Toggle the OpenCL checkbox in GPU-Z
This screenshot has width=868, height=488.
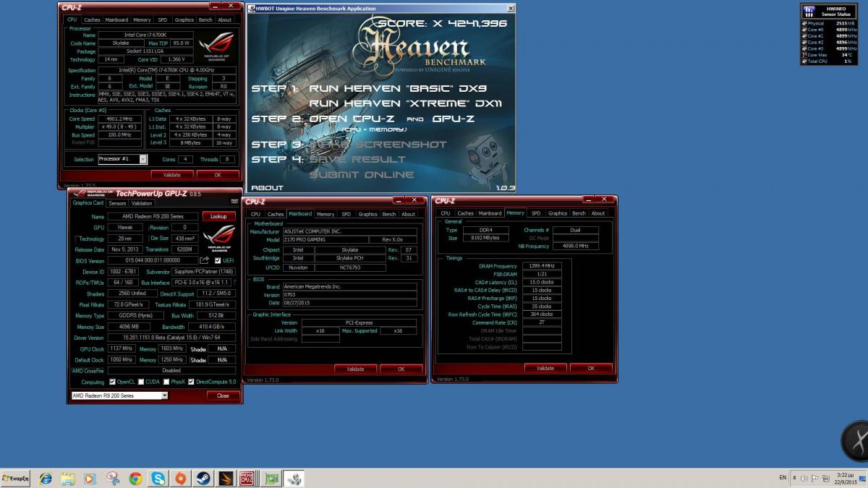tap(112, 382)
